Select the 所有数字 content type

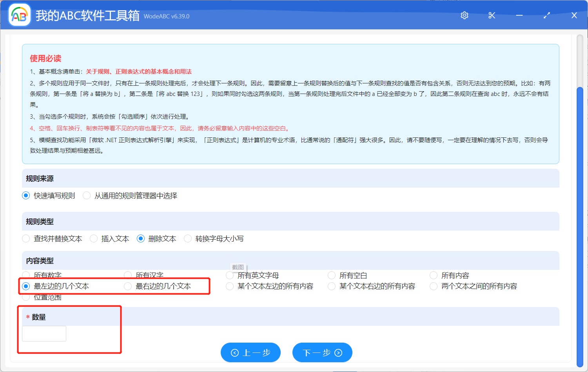[x=26, y=275]
